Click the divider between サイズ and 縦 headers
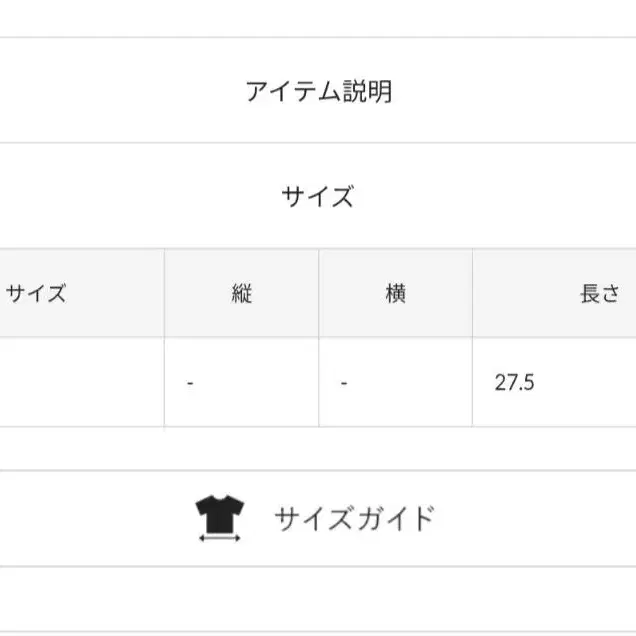This screenshot has height=636, width=636. (x=164, y=293)
